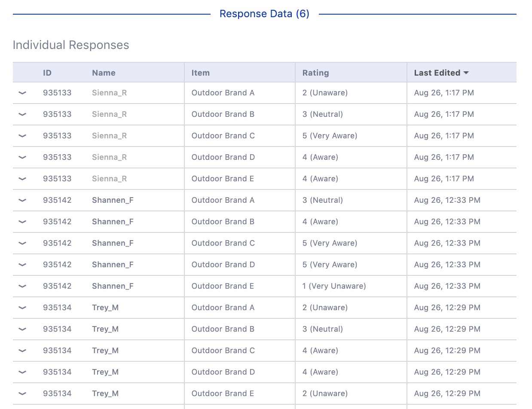Click the Individual Responses title
Screen dimensions: 532x409
coord(71,45)
